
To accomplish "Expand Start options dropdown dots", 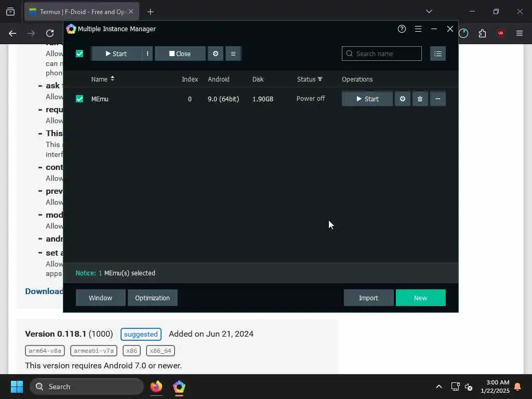I will coord(147,54).
